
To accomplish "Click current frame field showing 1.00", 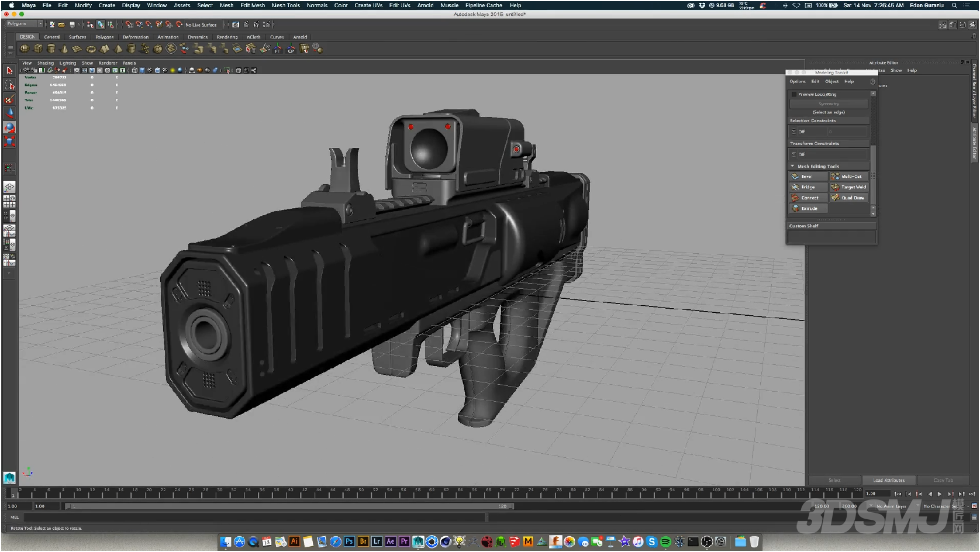I will click(879, 494).
